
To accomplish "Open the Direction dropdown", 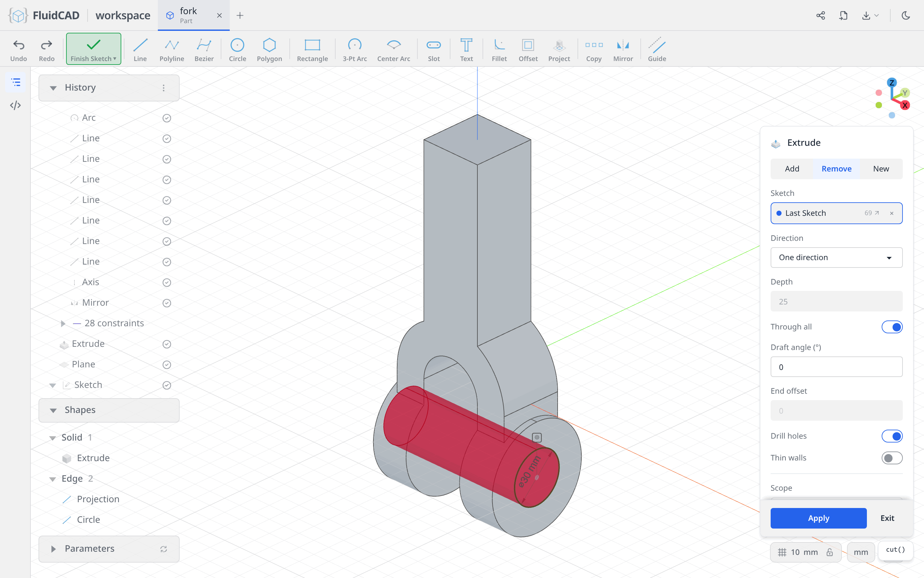I will 836,257.
